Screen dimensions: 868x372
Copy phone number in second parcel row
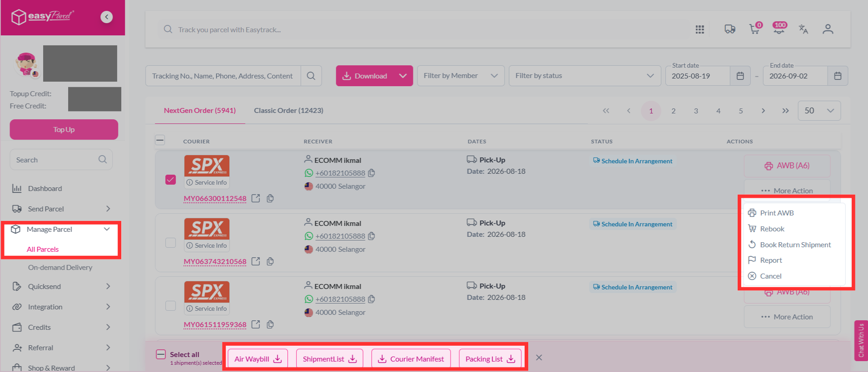point(372,236)
